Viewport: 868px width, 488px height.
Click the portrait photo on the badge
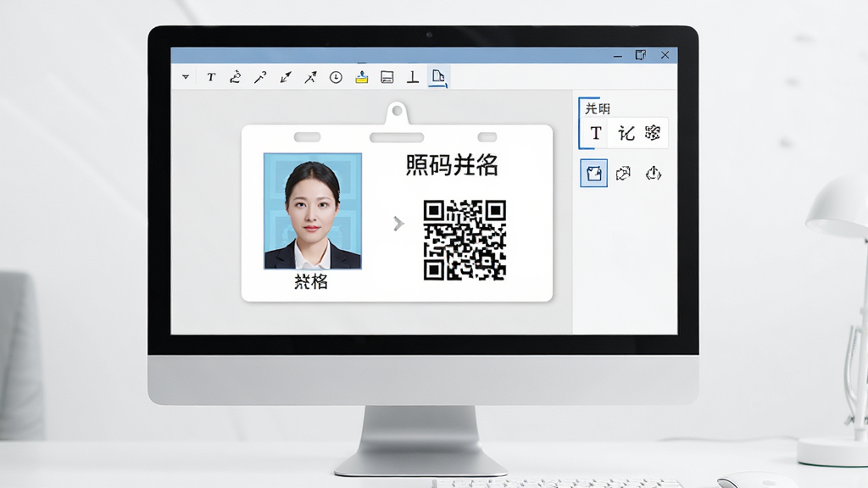[313, 211]
